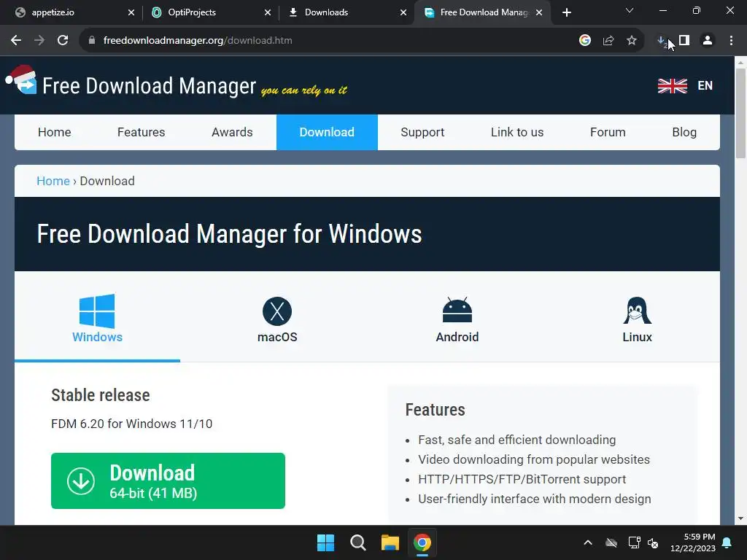The height and width of the screenshot is (560, 747).
Task: Open the Awards menu item
Action: point(232,132)
